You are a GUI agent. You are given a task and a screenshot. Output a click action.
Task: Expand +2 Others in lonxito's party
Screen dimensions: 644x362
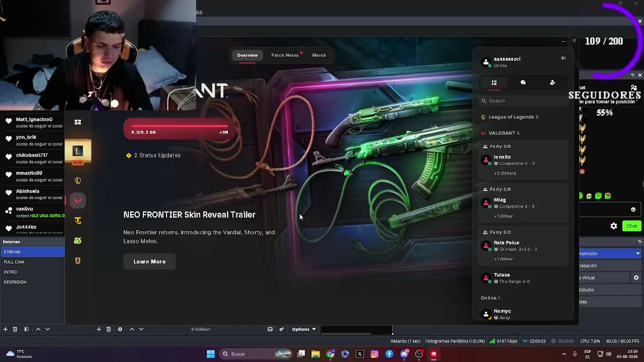505,173
